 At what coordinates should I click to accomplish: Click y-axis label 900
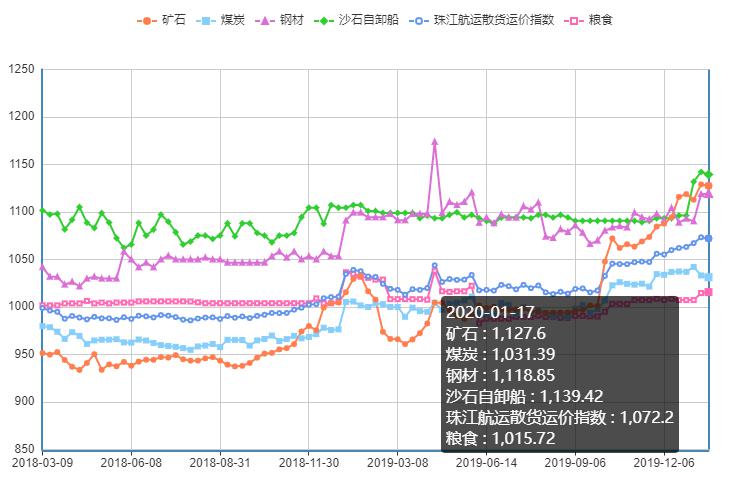pyautogui.click(x=24, y=401)
